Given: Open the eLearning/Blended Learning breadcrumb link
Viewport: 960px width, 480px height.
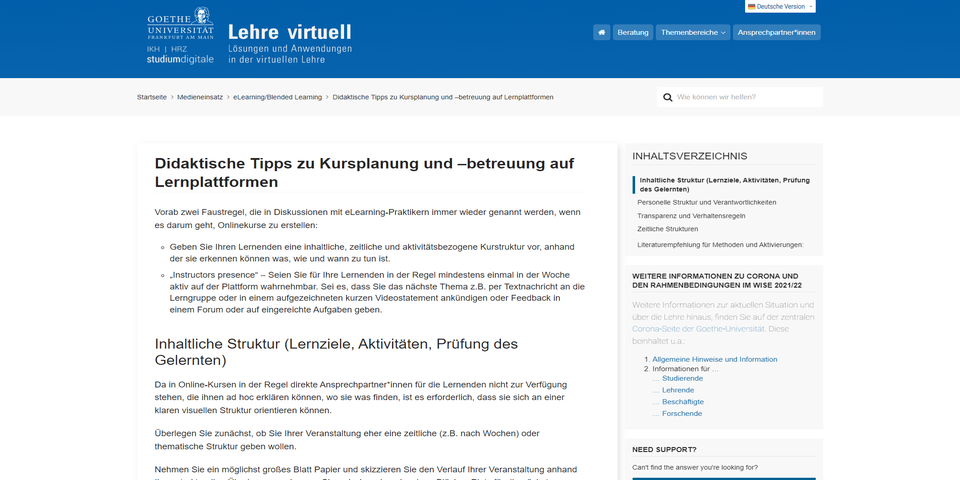Looking at the screenshot, I should pos(277,97).
